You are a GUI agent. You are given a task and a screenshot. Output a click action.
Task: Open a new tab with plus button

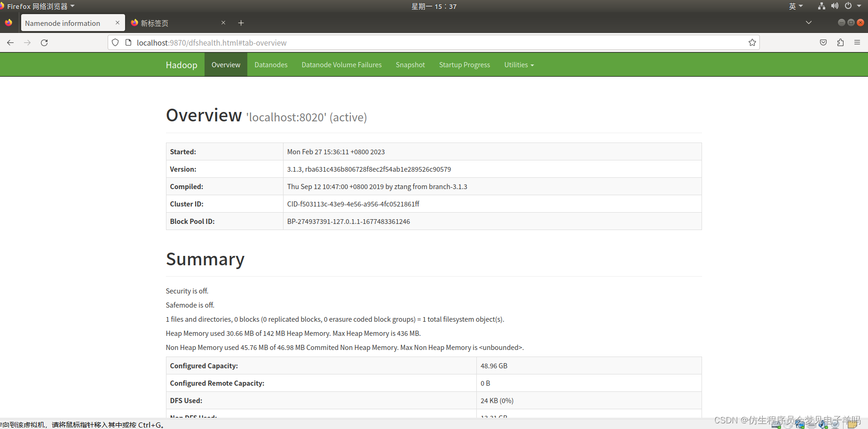pyautogui.click(x=241, y=23)
